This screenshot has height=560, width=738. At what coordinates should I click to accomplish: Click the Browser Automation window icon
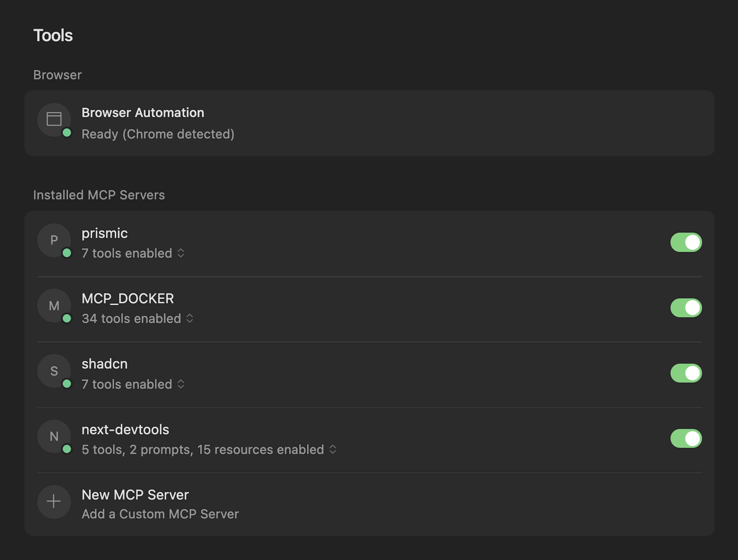click(x=54, y=119)
